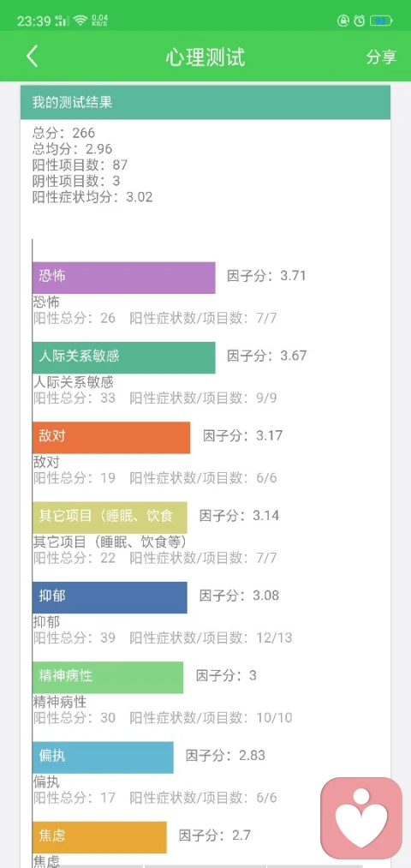Select the blue 抑郁 bar
This screenshot has width=411, height=868.
pyautogui.click(x=110, y=597)
